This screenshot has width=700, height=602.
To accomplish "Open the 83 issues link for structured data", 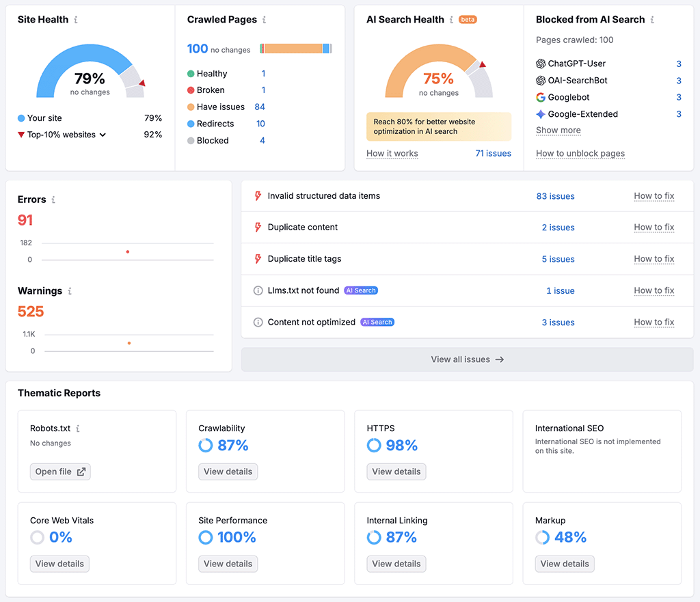I will 555,196.
